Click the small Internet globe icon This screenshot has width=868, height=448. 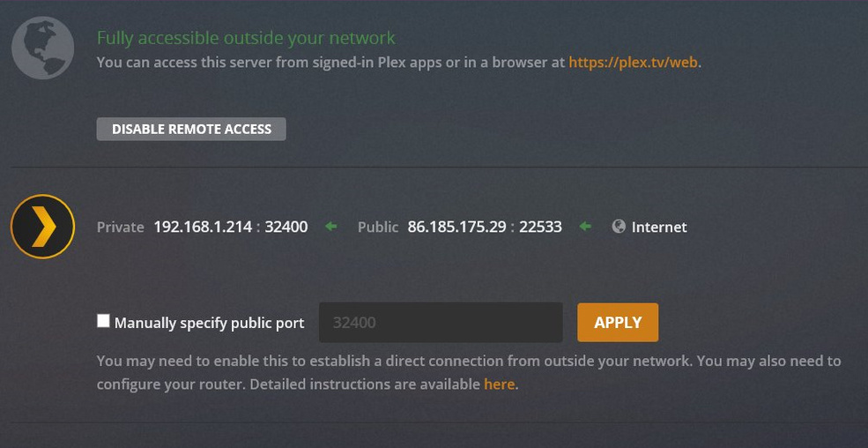[619, 227]
